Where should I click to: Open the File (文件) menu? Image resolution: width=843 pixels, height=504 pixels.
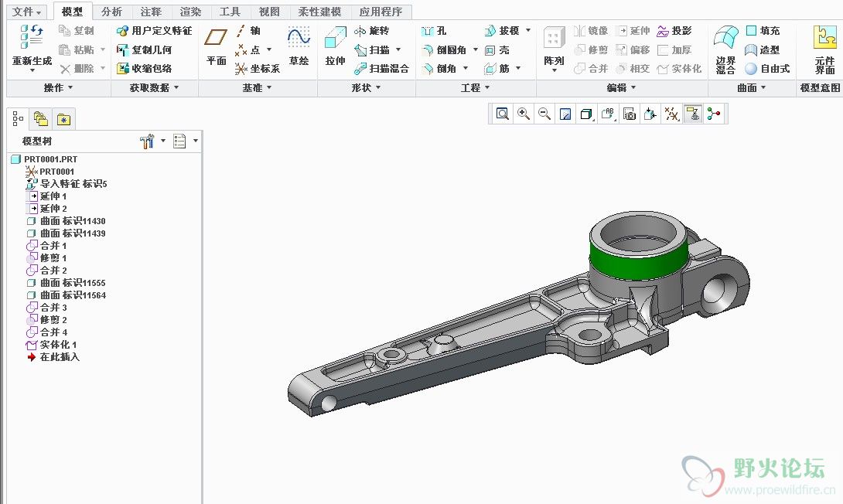point(26,12)
